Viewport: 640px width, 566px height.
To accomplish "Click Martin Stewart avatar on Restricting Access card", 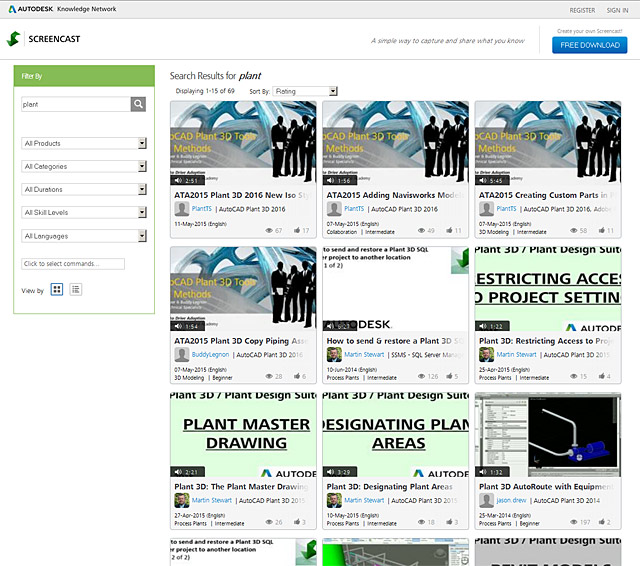I will point(486,355).
